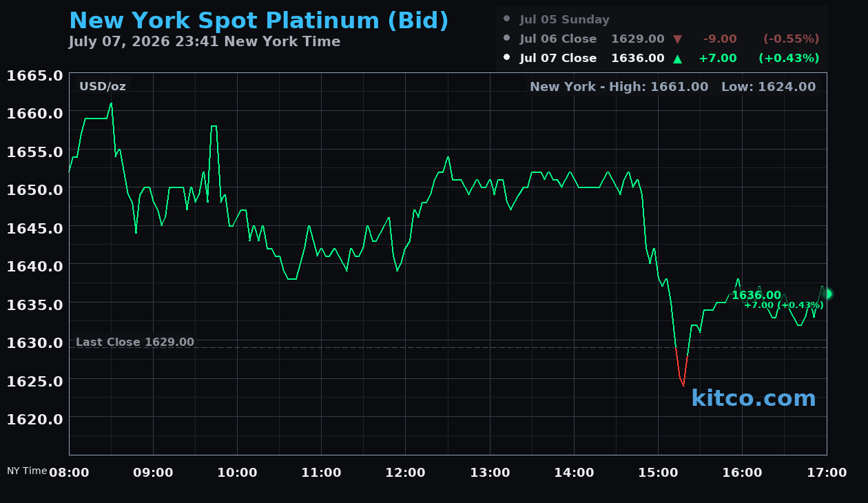Screen dimensions: 868x503
Task: Click the 1625.0 y-axis label
Action: point(35,381)
